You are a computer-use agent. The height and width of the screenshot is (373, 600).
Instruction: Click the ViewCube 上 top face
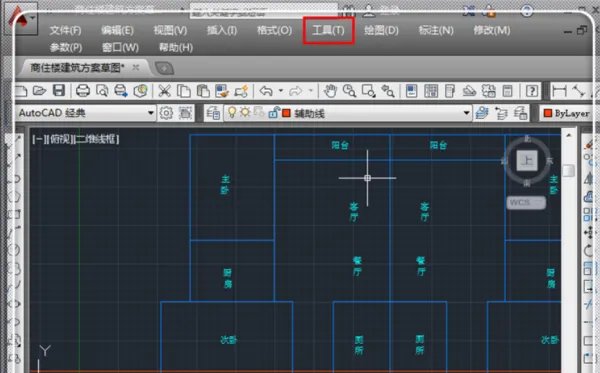527,160
